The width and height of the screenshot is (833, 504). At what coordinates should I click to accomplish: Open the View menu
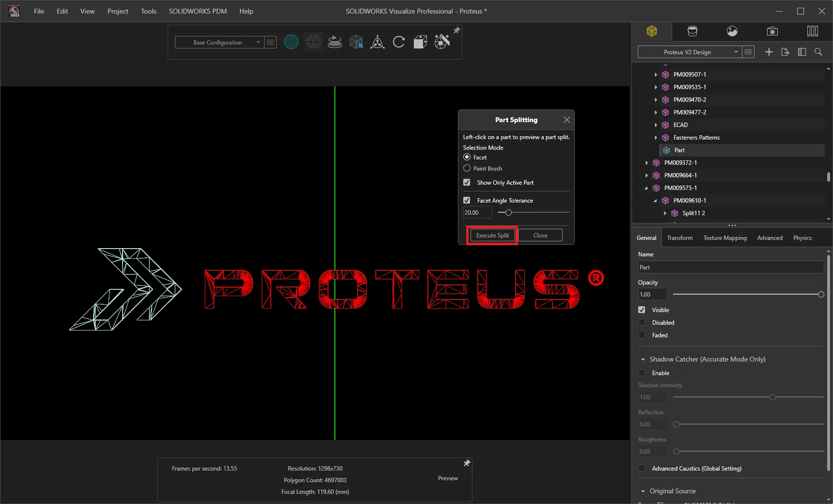click(87, 11)
